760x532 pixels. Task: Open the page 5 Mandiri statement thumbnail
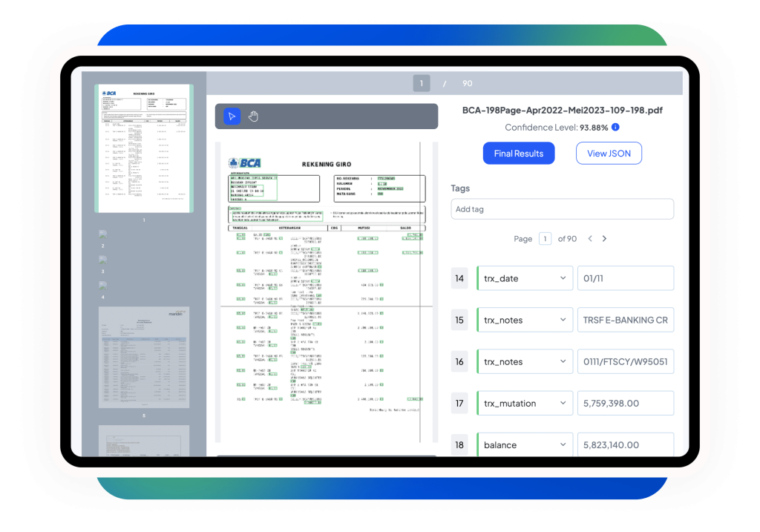[143, 357]
